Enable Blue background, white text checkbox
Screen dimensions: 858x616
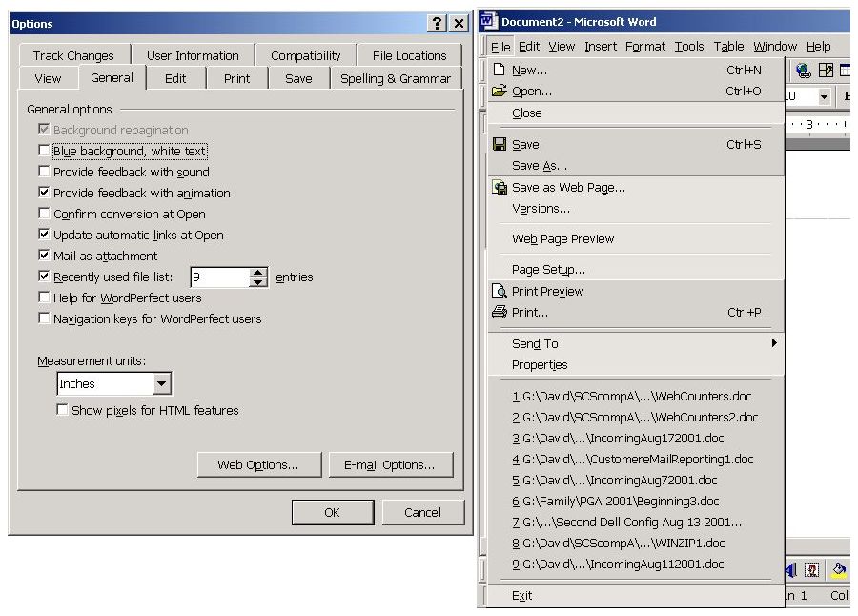click(x=44, y=151)
